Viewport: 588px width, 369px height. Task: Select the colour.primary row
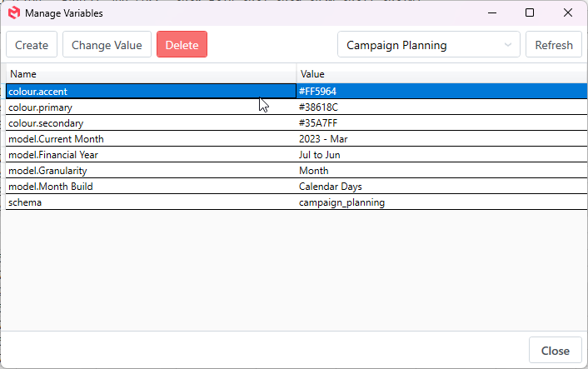(x=150, y=107)
